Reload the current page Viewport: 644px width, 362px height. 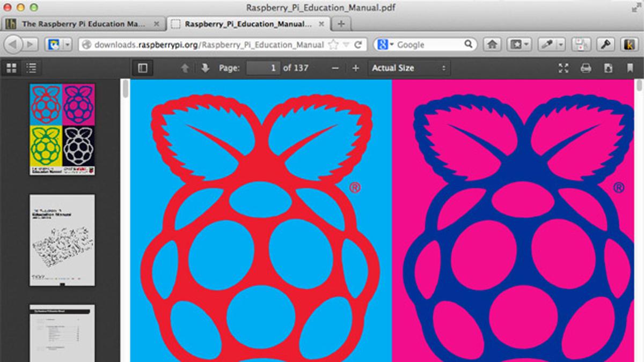358,45
